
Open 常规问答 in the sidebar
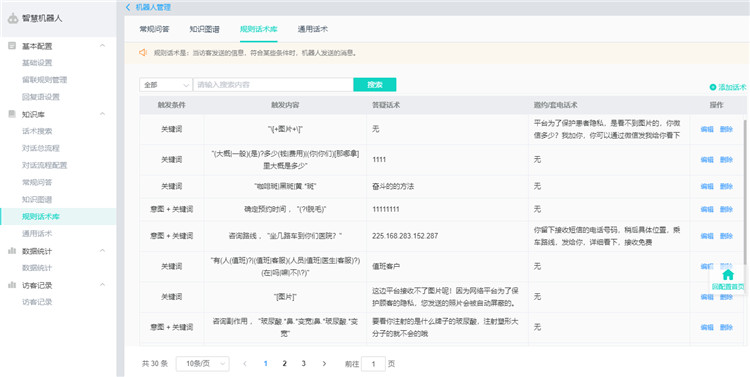(x=37, y=182)
